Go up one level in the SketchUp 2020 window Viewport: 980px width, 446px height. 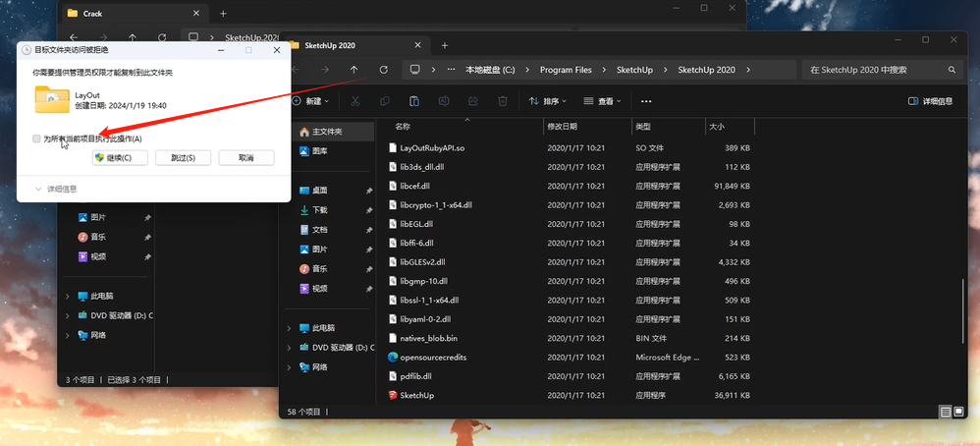354,70
